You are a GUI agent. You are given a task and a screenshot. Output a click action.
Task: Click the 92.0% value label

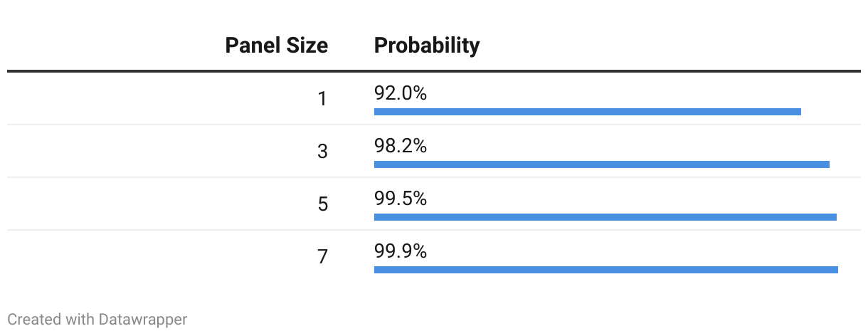pos(401,93)
